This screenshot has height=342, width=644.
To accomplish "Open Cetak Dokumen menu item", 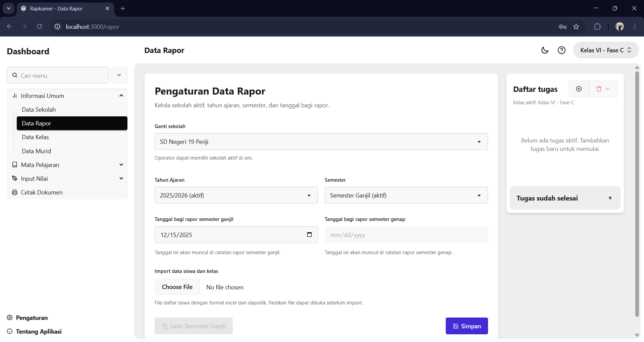I will pyautogui.click(x=42, y=192).
